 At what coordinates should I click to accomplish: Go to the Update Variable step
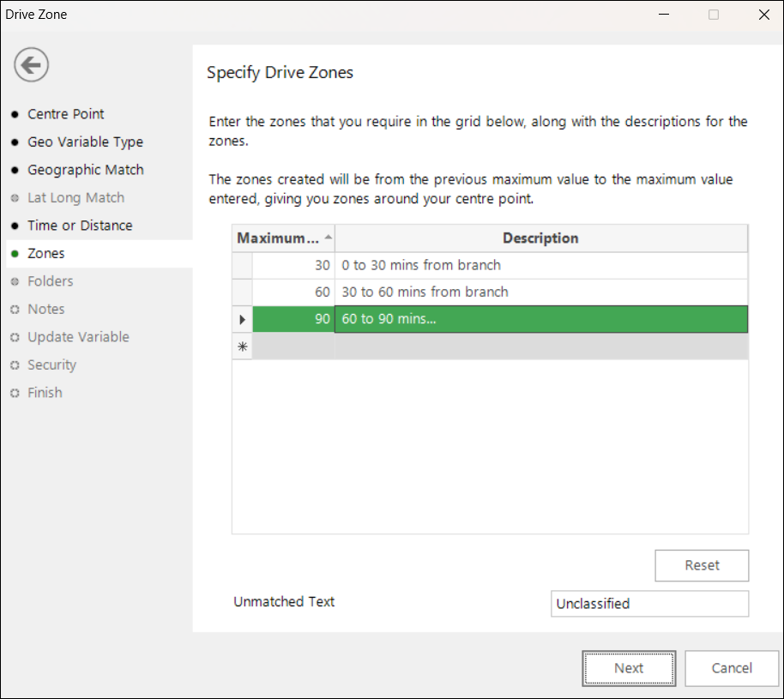click(79, 337)
